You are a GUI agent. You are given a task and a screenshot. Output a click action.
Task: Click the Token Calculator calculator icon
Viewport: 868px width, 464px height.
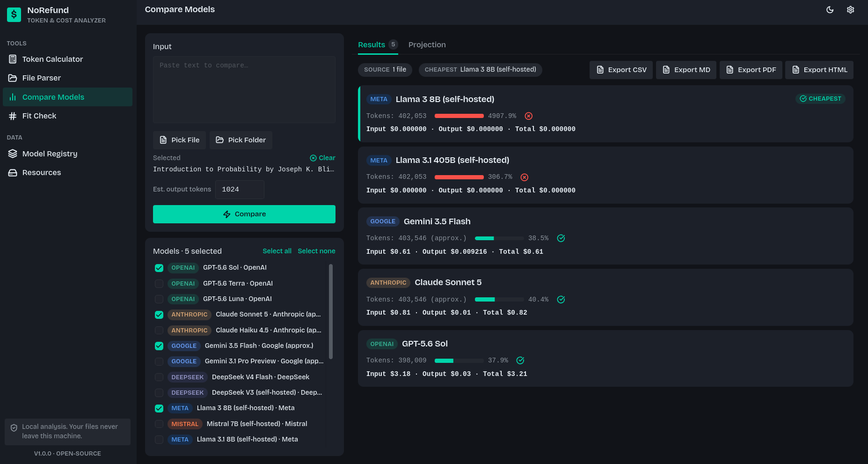(13, 59)
